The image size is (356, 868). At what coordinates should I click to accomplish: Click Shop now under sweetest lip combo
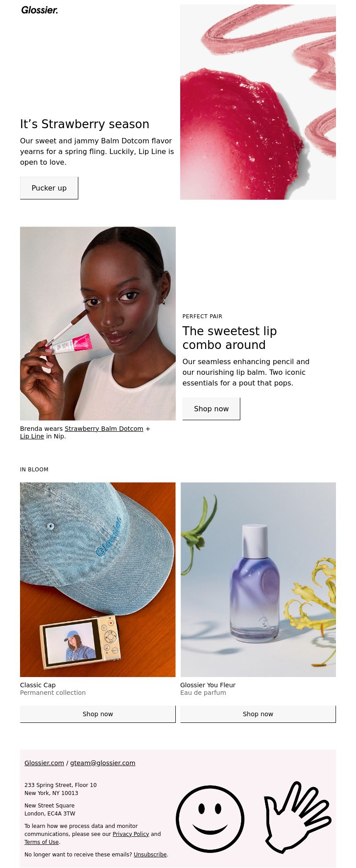(211, 409)
